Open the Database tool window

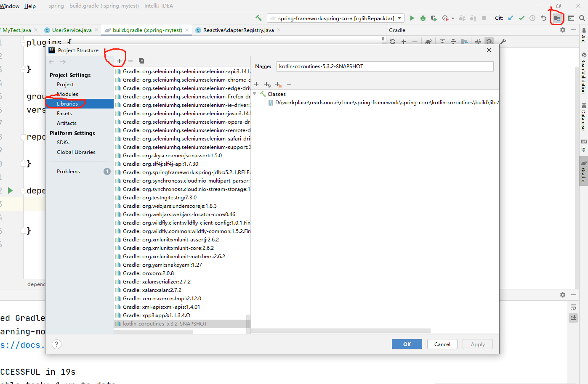583,117
